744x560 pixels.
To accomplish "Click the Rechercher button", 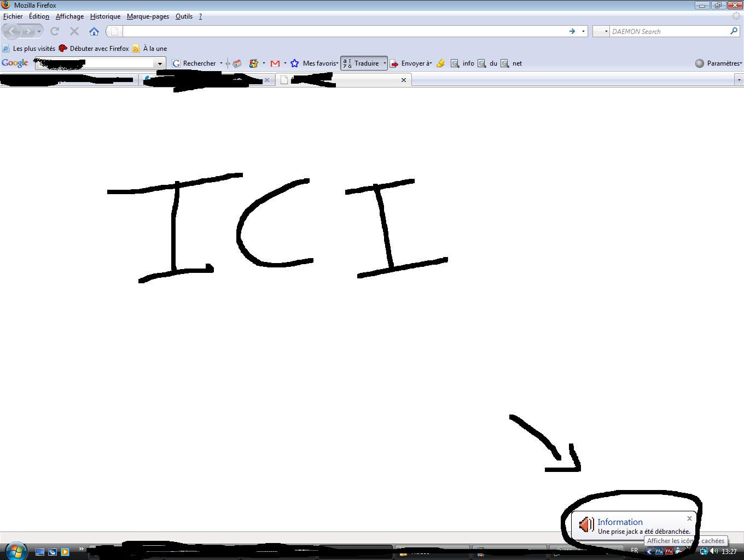I will 194,63.
